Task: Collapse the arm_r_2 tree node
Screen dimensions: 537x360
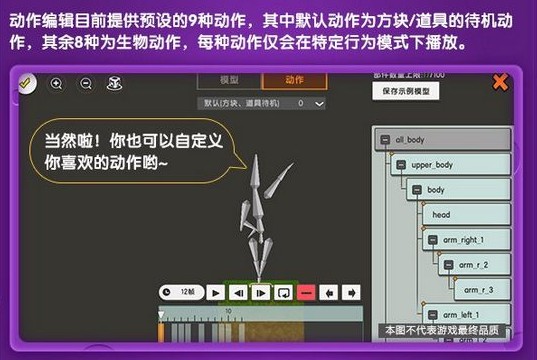Action: pyautogui.click(x=449, y=265)
